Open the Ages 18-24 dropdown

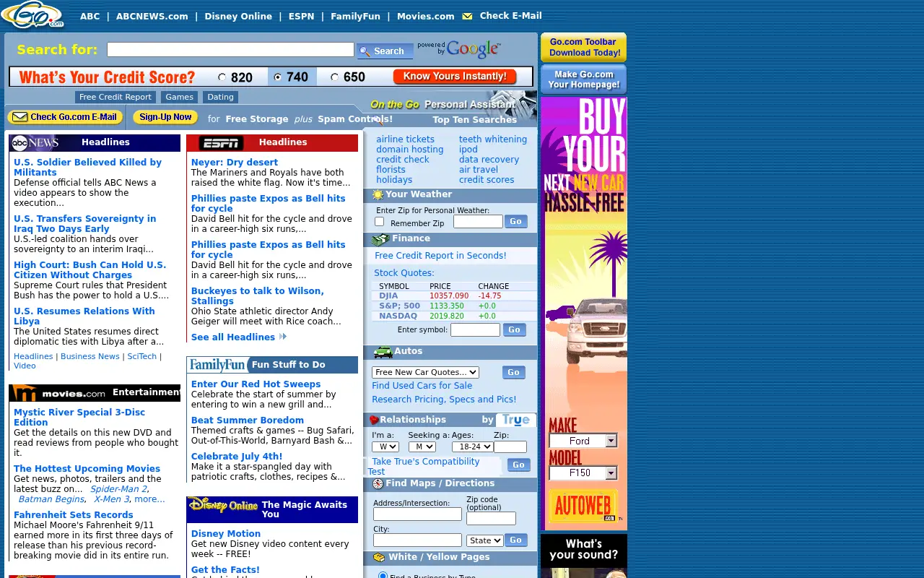pyautogui.click(x=472, y=447)
